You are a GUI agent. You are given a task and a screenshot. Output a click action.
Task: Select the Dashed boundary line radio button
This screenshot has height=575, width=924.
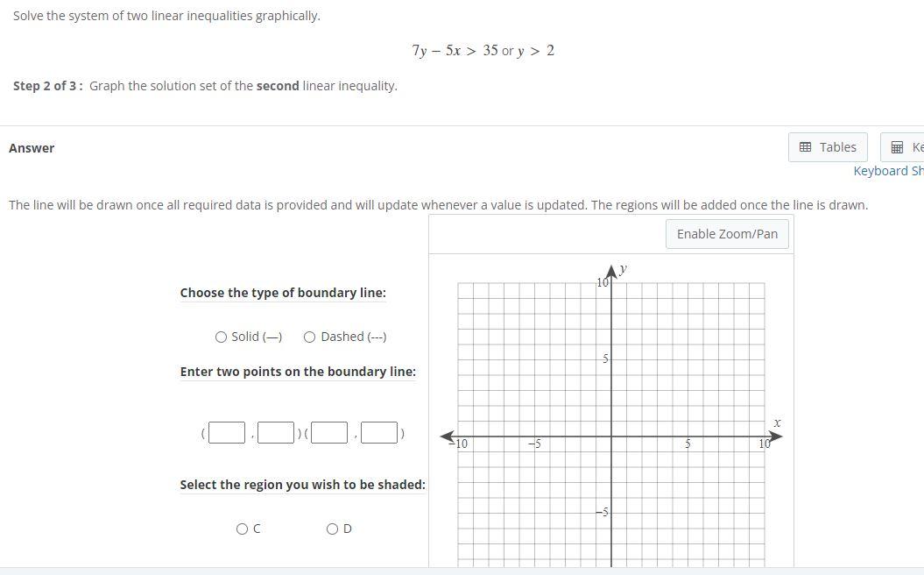tap(309, 337)
